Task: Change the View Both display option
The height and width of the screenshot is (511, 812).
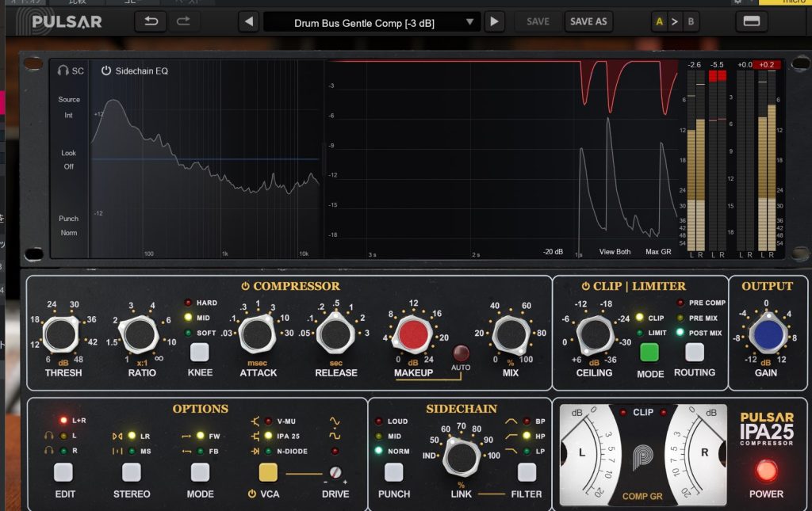Action: tap(615, 252)
